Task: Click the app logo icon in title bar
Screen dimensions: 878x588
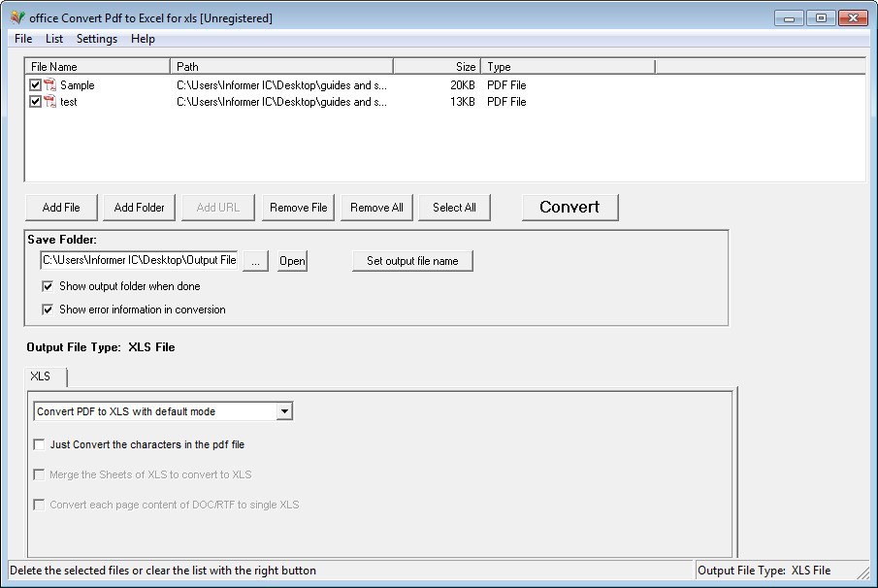Action: (x=17, y=17)
